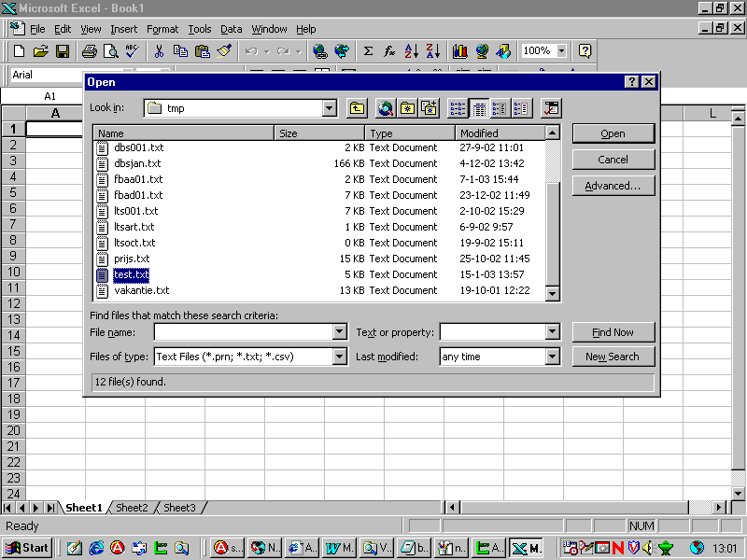Screen dimensions: 747x560
Task: Open the Look in Favorites icon
Action: pyautogui.click(x=407, y=108)
